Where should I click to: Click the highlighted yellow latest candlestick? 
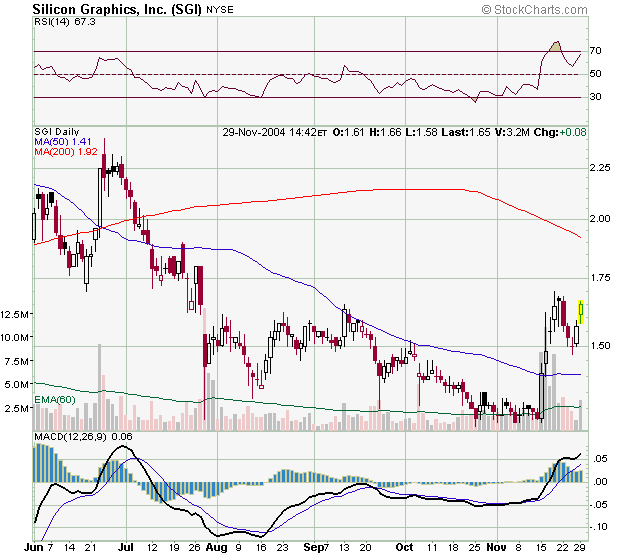click(581, 311)
